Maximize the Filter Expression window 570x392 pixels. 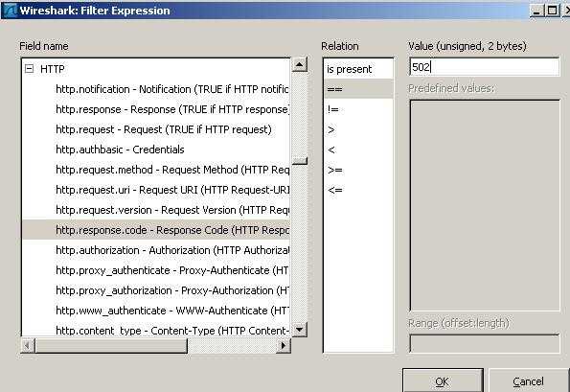click(x=552, y=11)
